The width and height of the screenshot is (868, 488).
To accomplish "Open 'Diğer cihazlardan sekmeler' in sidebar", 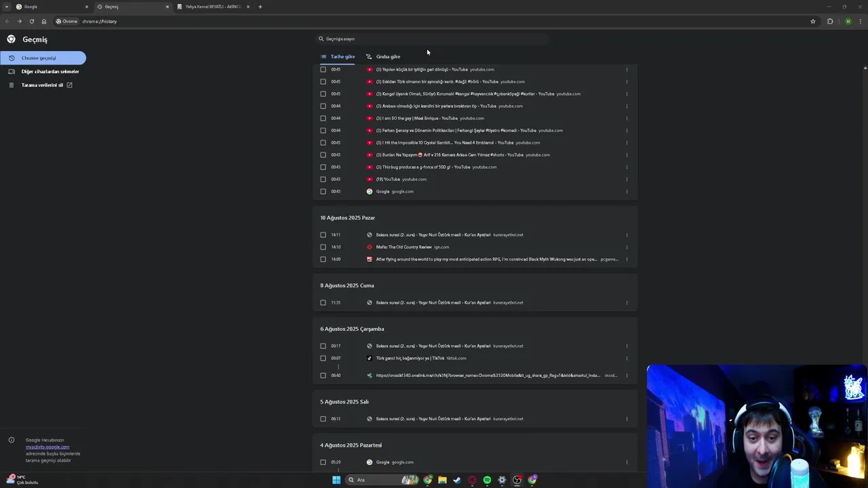I will 43,71.
